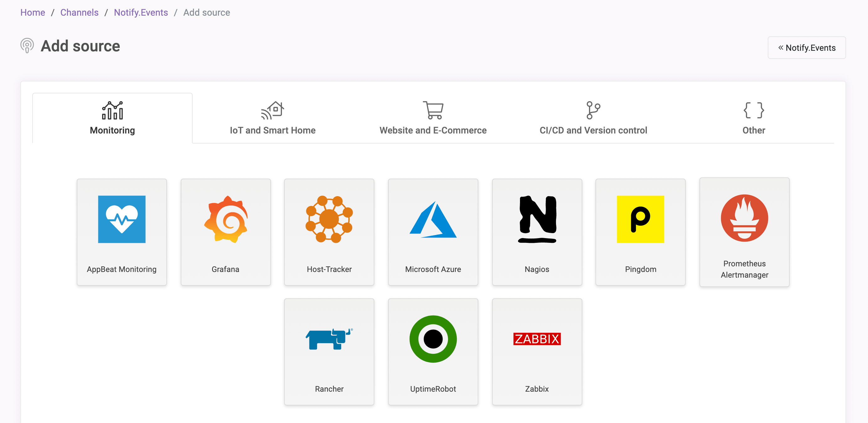The width and height of the screenshot is (868, 423).
Task: Go back via the Notify.Events button
Action: click(807, 48)
